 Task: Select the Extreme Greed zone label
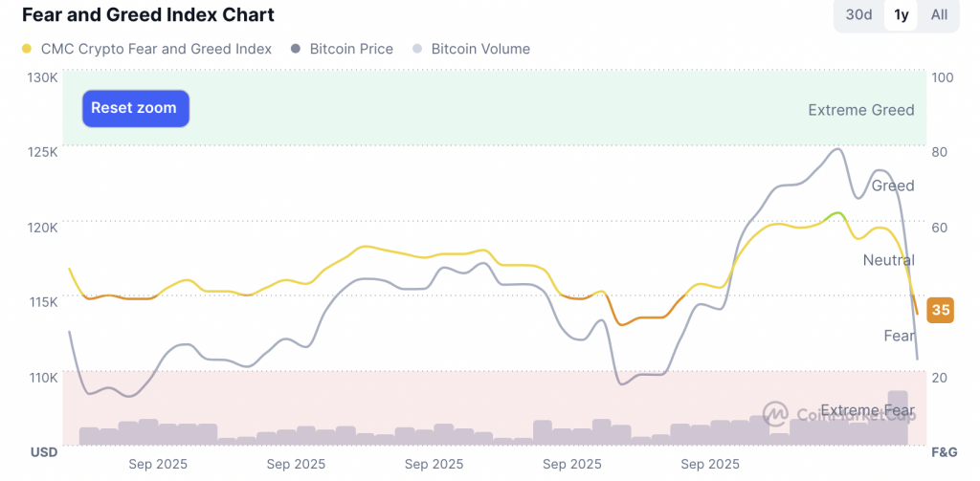[x=860, y=110]
